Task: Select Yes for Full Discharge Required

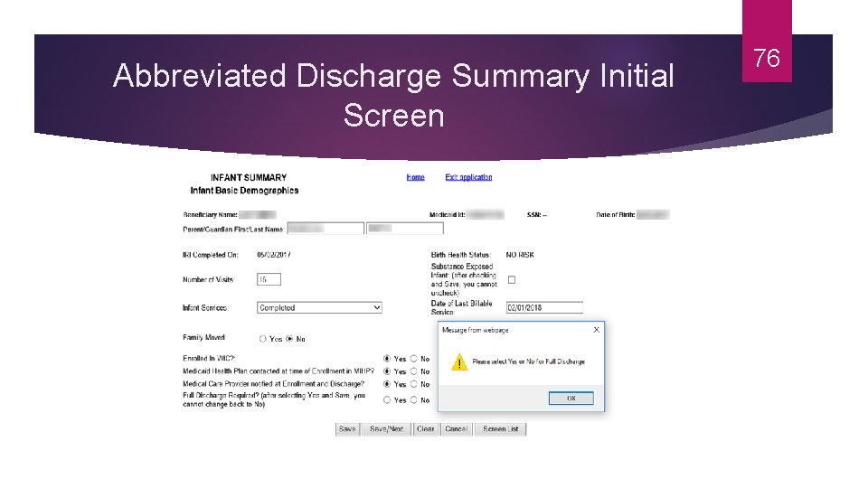Action: [386, 399]
